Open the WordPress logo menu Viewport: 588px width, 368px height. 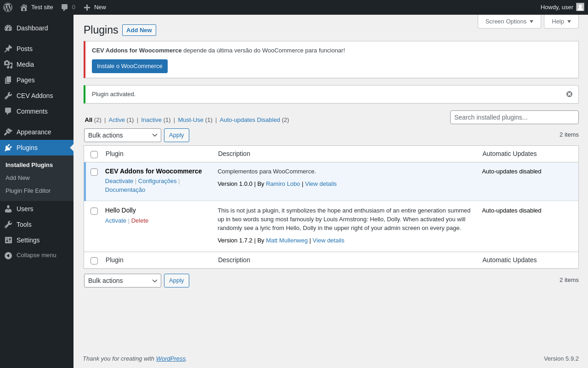click(x=8, y=7)
